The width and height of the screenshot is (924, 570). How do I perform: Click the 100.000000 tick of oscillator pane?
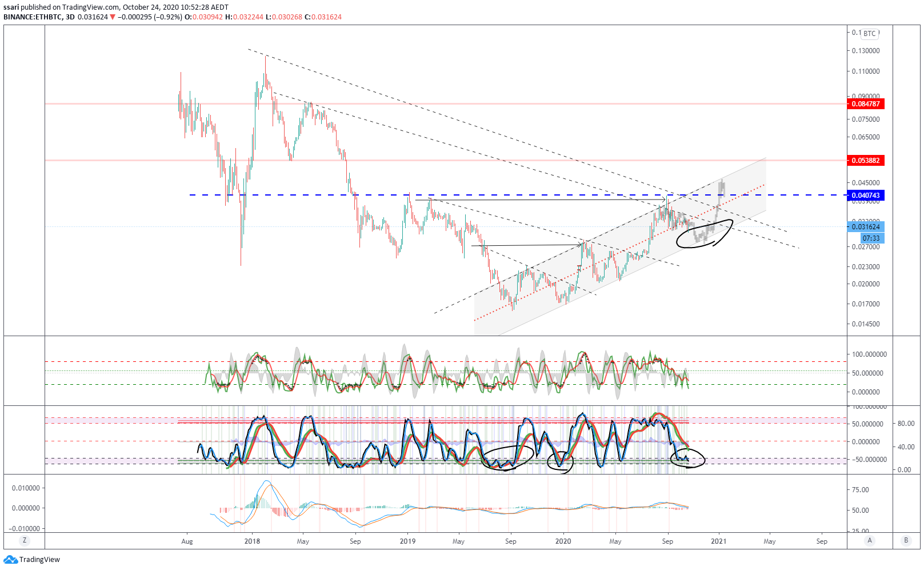pyautogui.click(x=869, y=354)
